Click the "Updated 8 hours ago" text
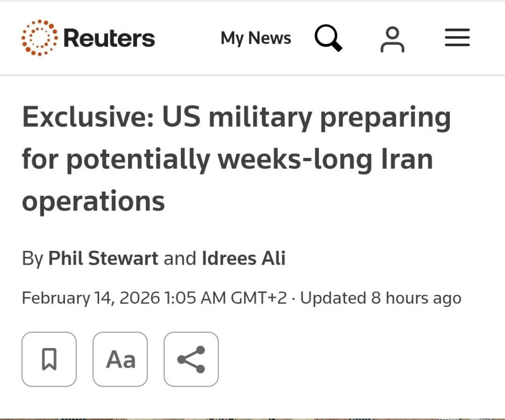The width and height of the screenshot is (505, 420). coord(381,298)
